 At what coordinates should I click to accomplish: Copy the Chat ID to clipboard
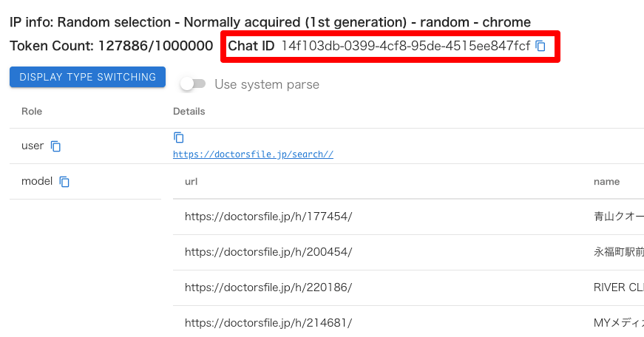tap(540, 47)
